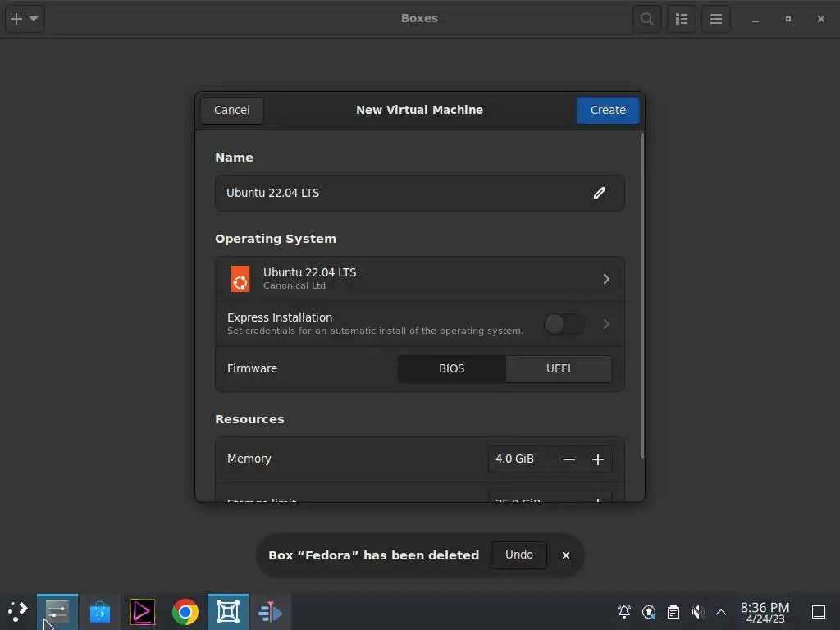Click the Create button
The height and width of the screenshot is (630, 840).
pyautogui.click(x=608, y=110)
